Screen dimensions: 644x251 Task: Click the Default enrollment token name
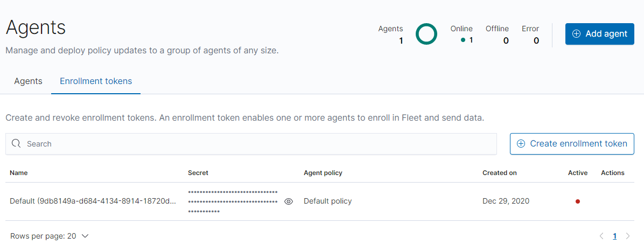pyautogui.click(x=93, y=201)
